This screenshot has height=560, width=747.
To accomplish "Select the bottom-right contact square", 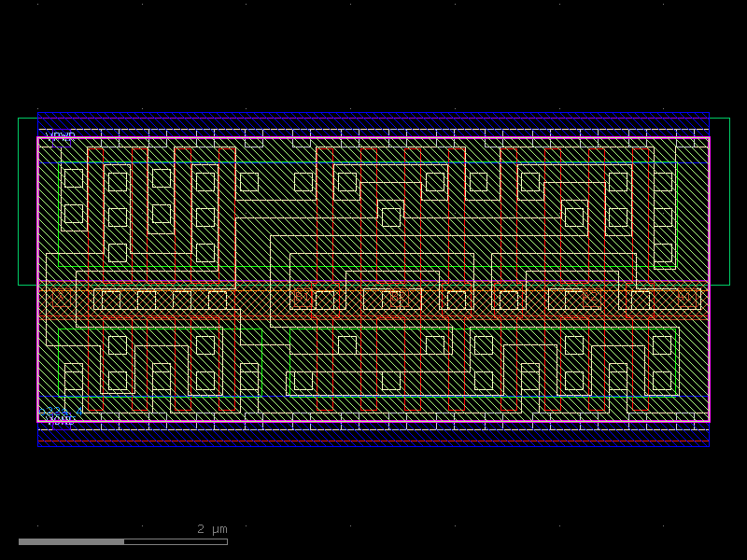I will [x=662, y=381].
